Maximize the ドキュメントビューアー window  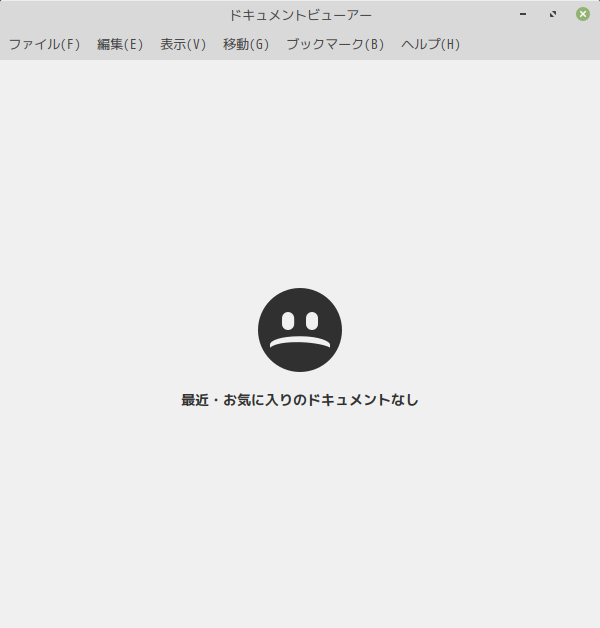click(553, 14)
